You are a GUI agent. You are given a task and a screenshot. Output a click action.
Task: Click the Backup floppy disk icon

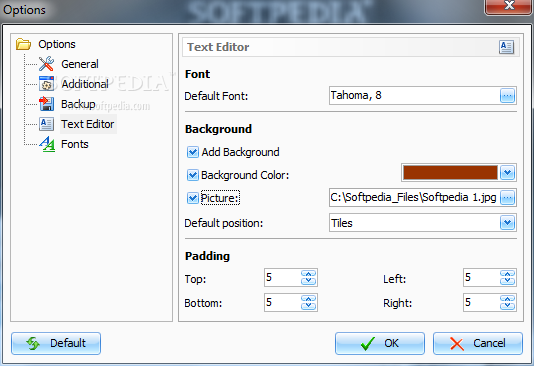46,104
